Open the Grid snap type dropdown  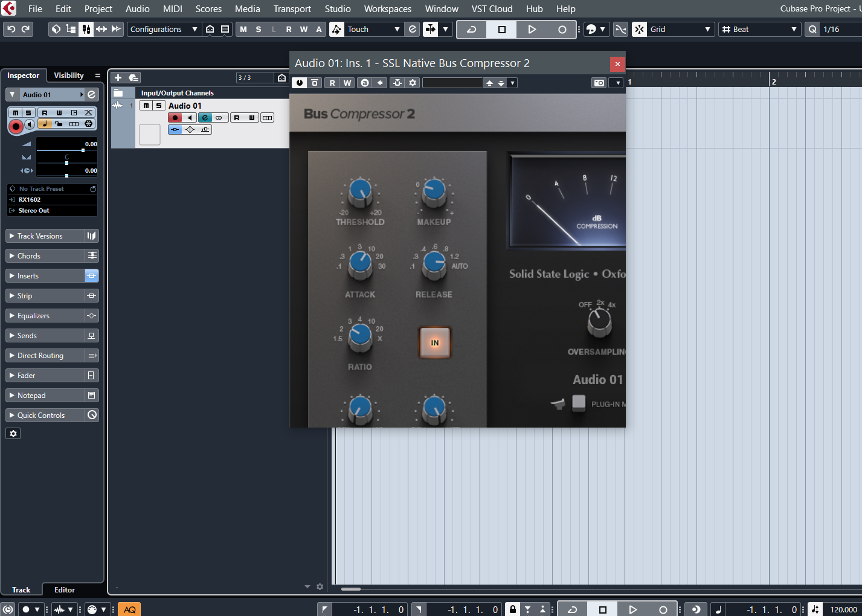coord(681,29)
